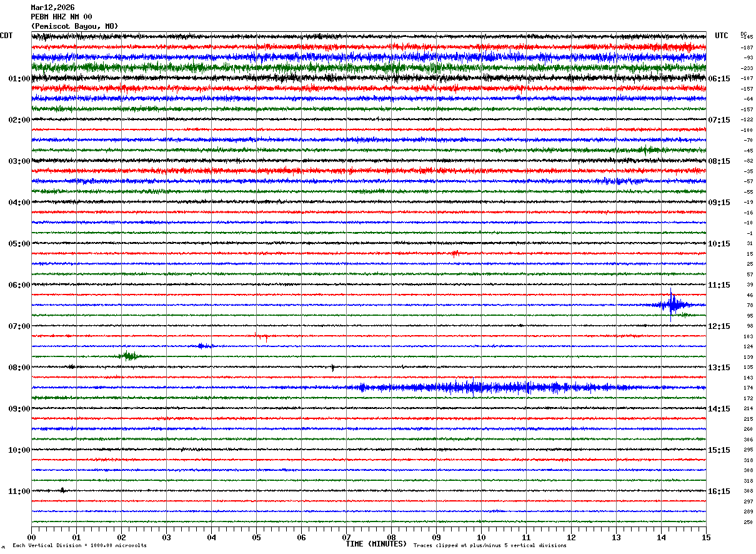Select the 08:00 CDT time label

click(x=19, y=368)
